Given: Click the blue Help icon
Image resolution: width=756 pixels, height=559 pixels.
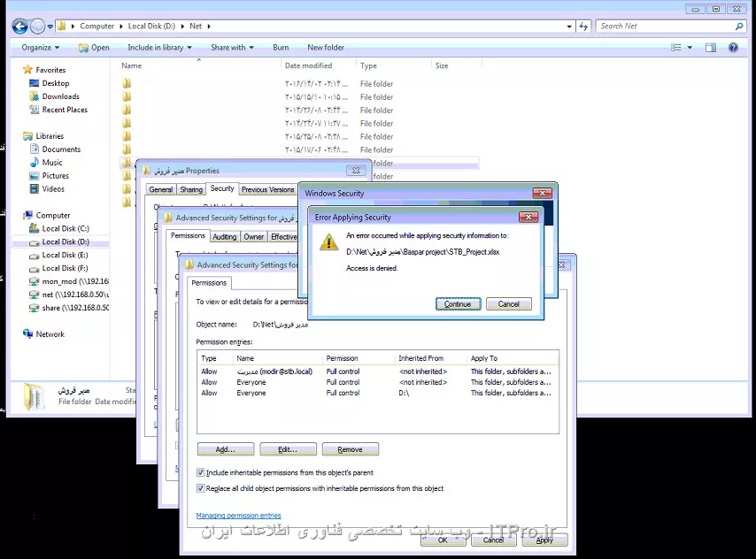Looking at the screenshot, I should pyautogui.click(x=733, y=47).
